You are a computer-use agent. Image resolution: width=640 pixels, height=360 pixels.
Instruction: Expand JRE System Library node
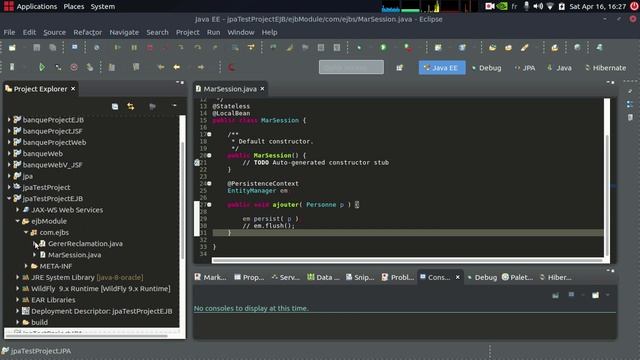tap(18, 277)
